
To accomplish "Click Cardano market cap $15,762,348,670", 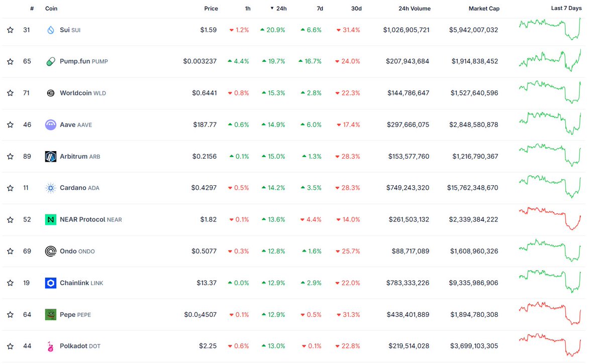I will pyautogui.click(x=472, y=188).
